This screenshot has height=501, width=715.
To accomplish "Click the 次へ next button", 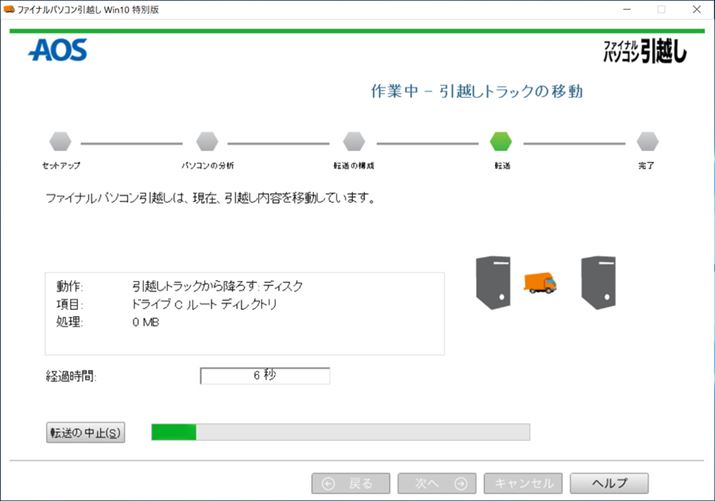I will click(x=437, y=483).
